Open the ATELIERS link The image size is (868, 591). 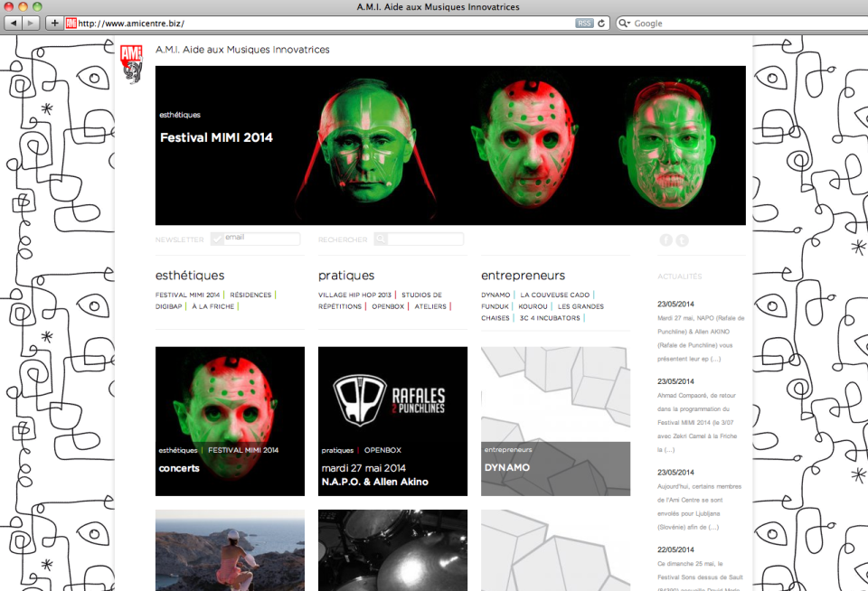430,306
